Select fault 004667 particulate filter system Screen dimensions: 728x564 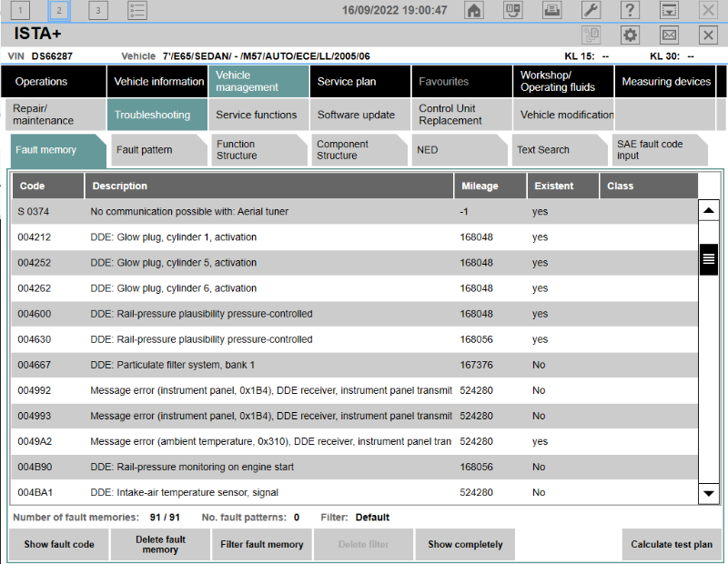(355, 365)
